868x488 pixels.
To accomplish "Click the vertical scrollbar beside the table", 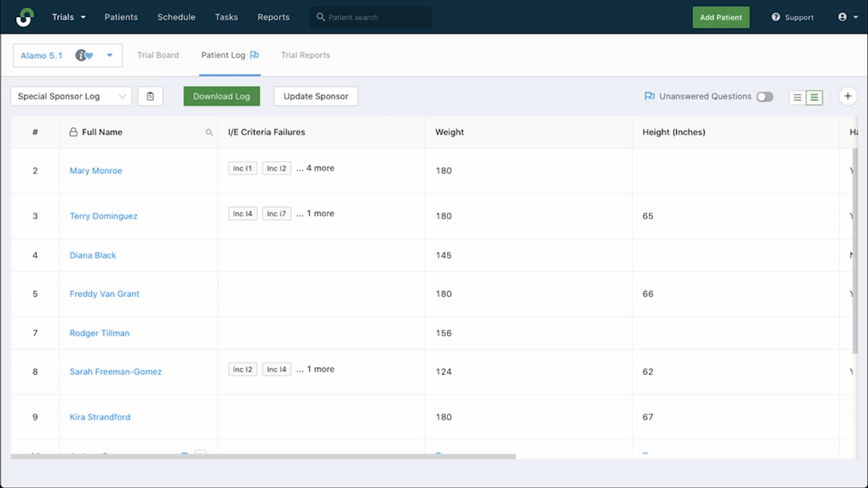I will 856,249.
